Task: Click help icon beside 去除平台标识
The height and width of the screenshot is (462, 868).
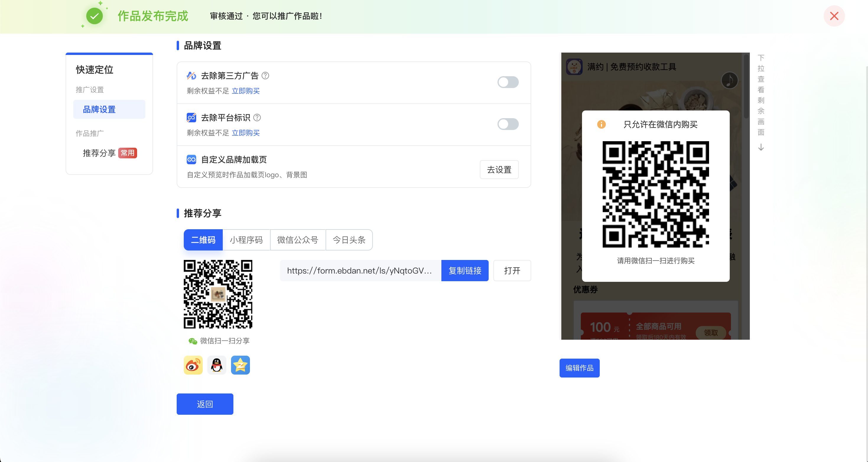Action: click(x=257, y=118)
